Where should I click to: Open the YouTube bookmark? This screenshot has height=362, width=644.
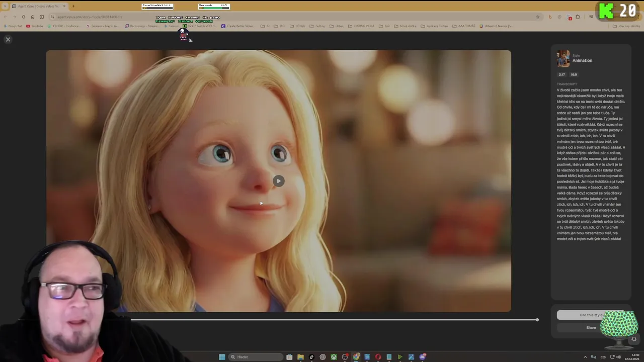pos(35,26)
